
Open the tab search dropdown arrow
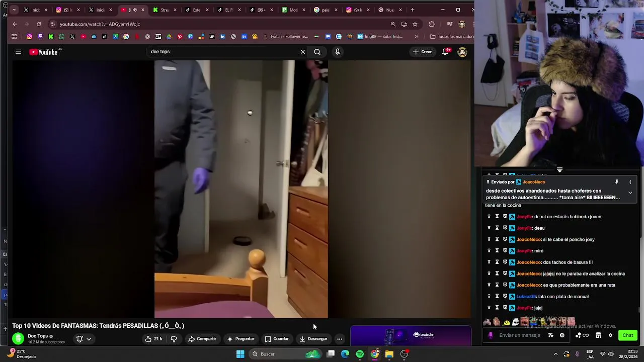(14, 10)
